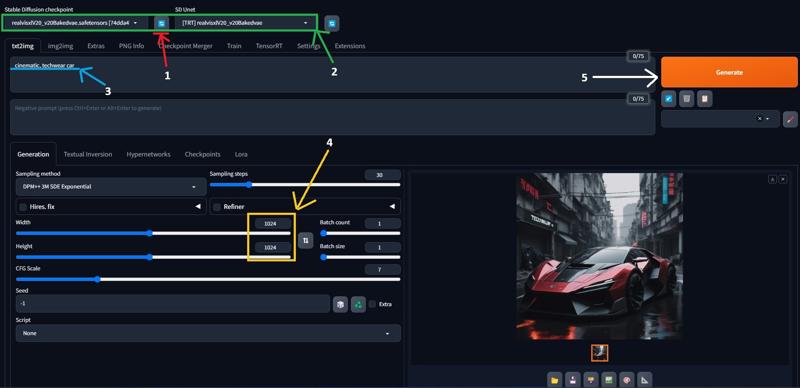Select the gallery thumbnail below the image
Viewport: 800px width, 388px height.
(599, 353)
